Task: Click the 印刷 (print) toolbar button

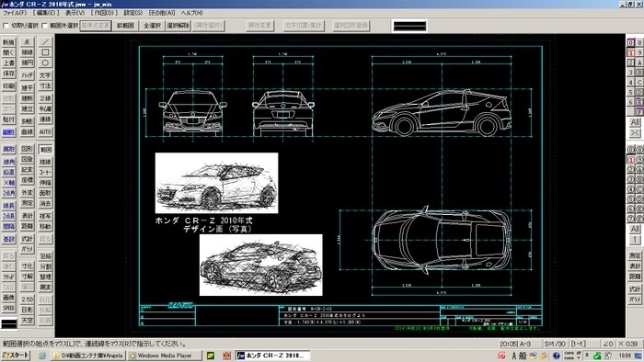Action: point(8,86)
